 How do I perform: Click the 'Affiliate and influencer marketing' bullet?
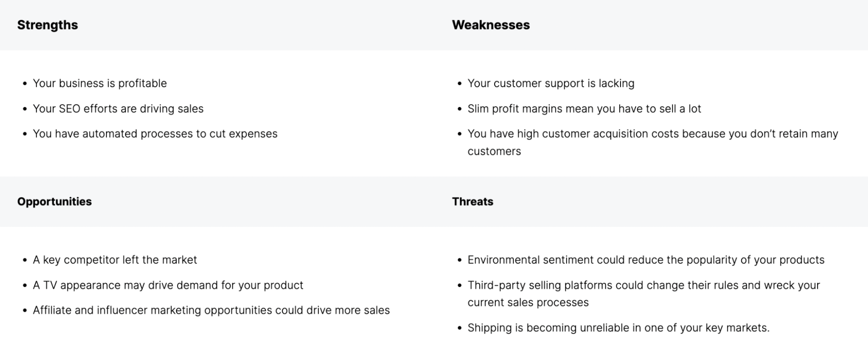coord(211,310)
